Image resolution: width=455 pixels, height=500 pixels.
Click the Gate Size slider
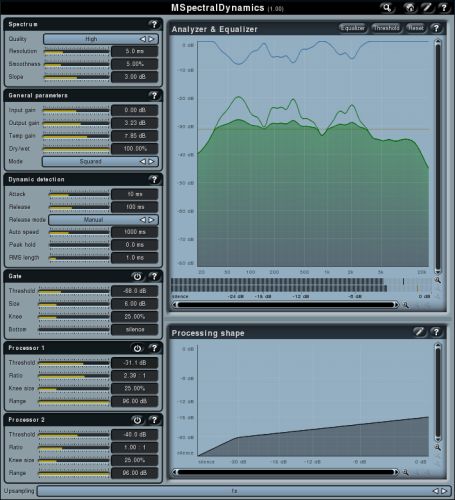[x=74, y=304]
